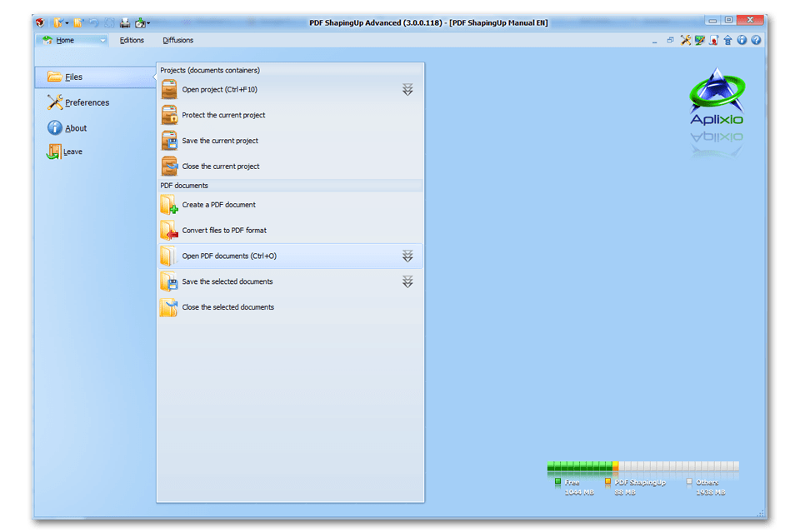Click the Open project cabinet icon

pos(169,89)
